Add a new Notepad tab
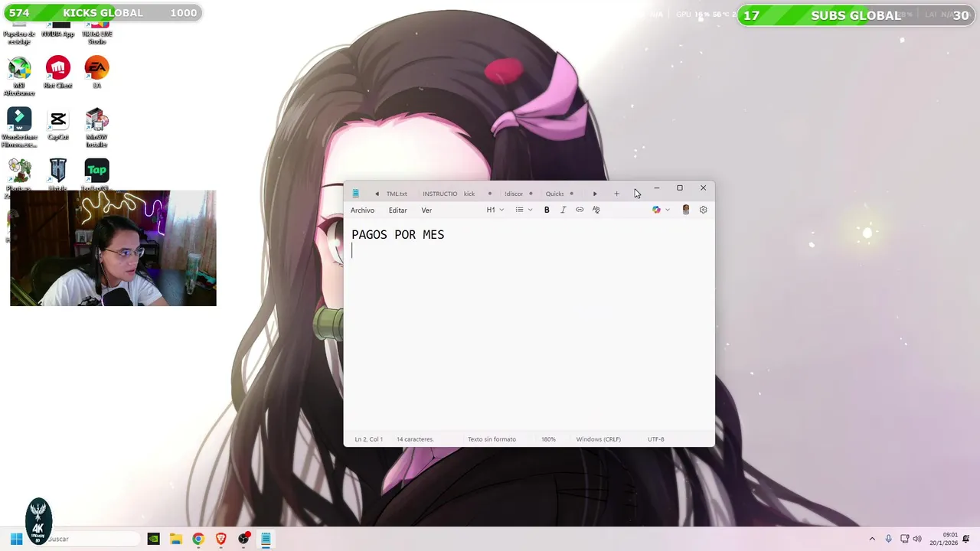This screenshot has width=980, height=551. (616, 194)
